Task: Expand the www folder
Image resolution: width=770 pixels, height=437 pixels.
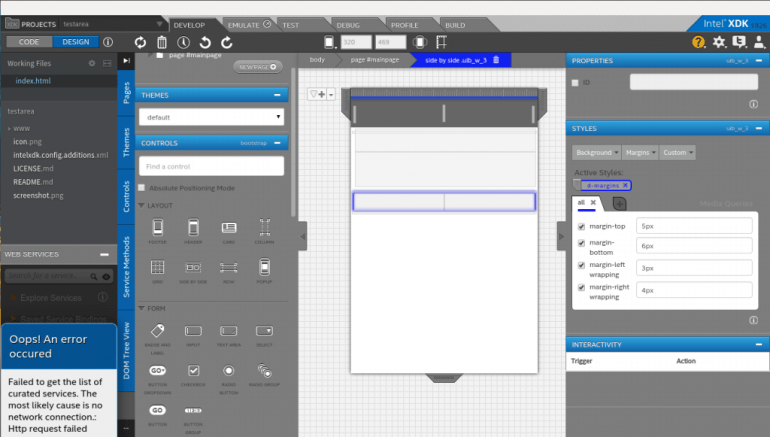Action: coord(9,129)
